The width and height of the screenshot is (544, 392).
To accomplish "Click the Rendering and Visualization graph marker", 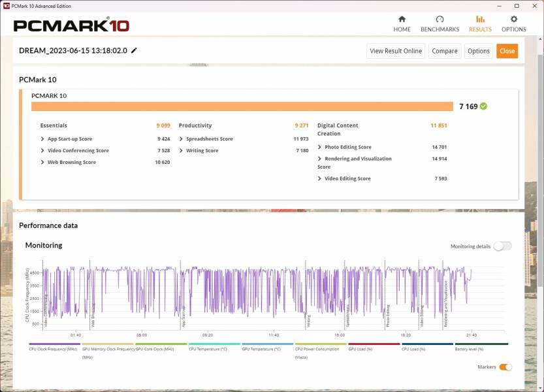I will 445,304.
